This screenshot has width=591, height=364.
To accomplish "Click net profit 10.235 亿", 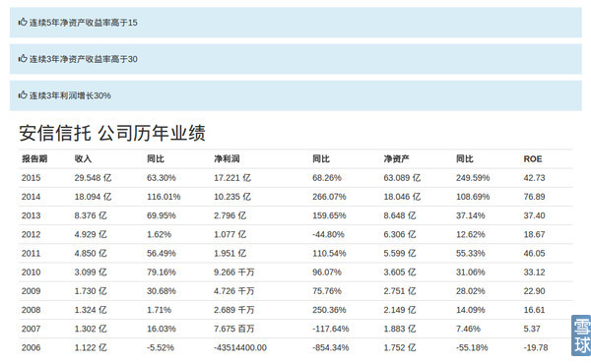I will (232, 197).
